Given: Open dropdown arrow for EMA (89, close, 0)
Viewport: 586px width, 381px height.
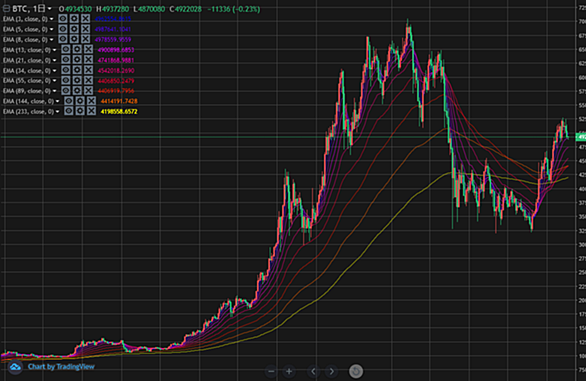Looking at the screenshot, I should click(x=55, y=90).
